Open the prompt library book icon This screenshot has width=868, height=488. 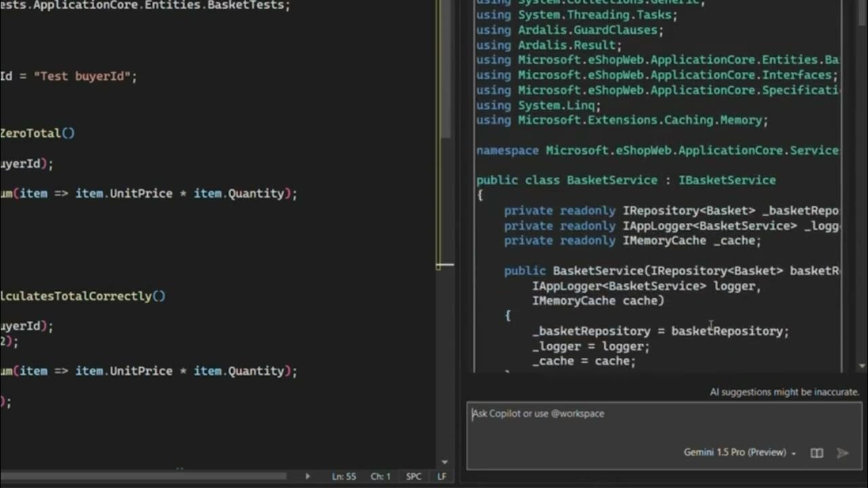pyautogui.click(x=816, y=453)
